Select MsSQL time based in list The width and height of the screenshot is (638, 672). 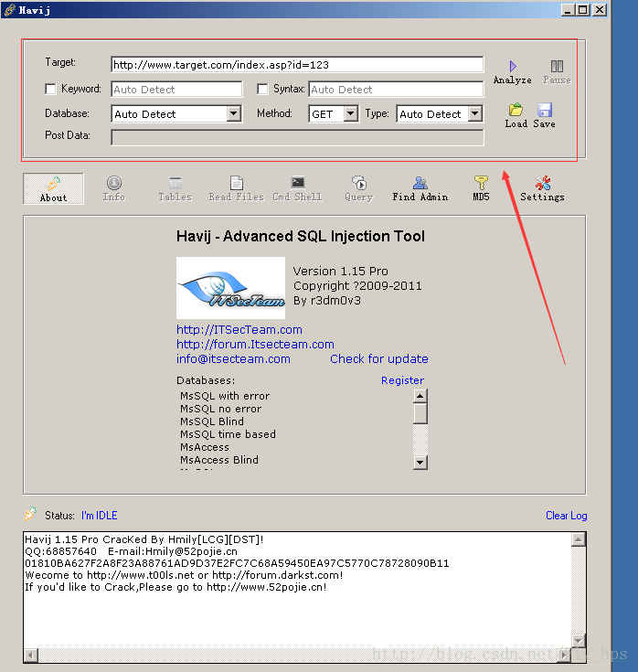click(x=228, y=434)
